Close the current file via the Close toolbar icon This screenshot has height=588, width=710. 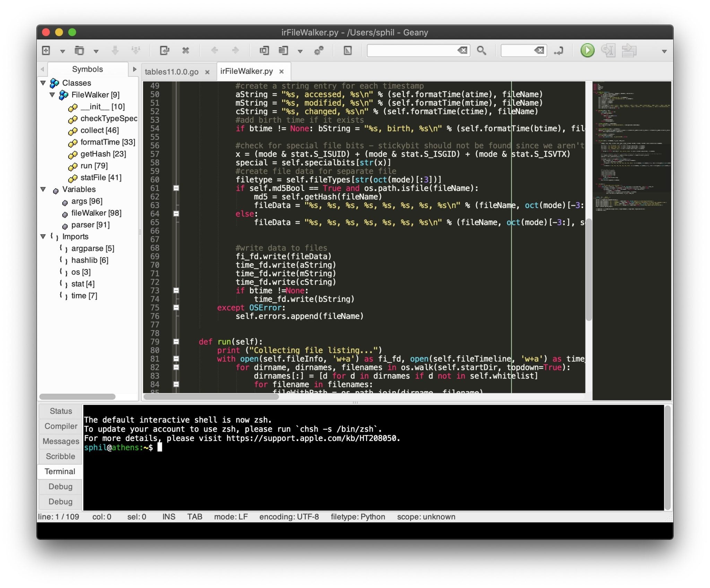coord(186,51)
